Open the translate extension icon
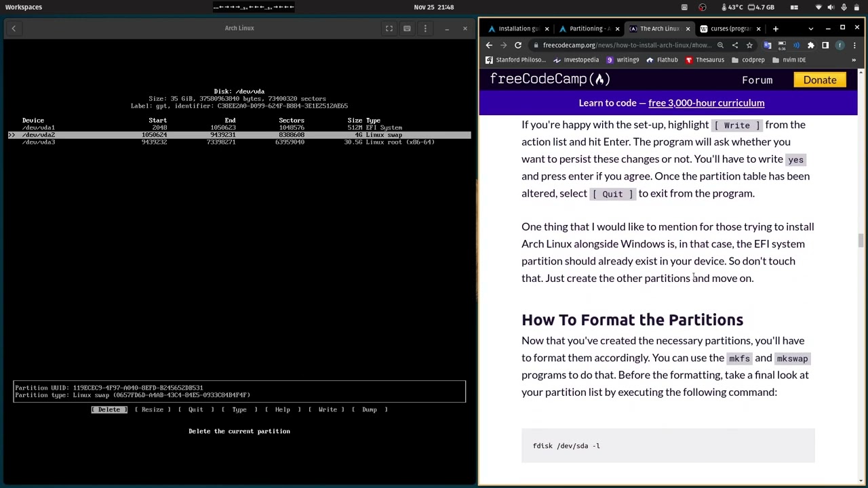This screenshot has height=488, width=868. [768, 45]
